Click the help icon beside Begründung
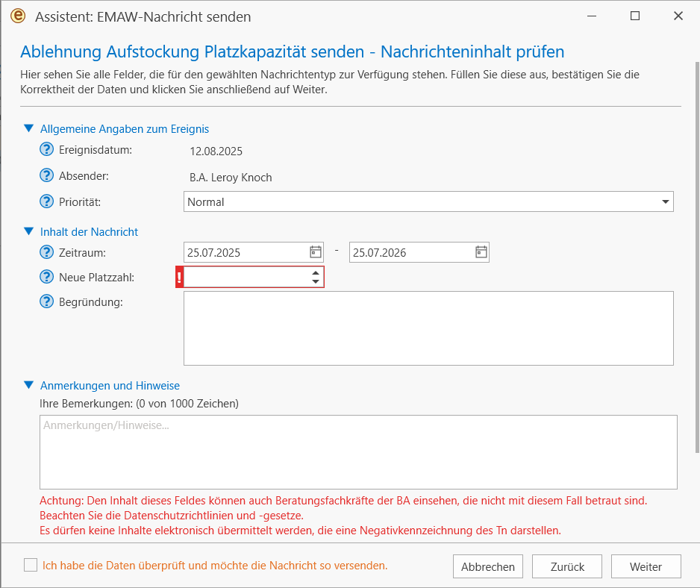This screenshot has height=588, width=700. [x=46, y=301]
